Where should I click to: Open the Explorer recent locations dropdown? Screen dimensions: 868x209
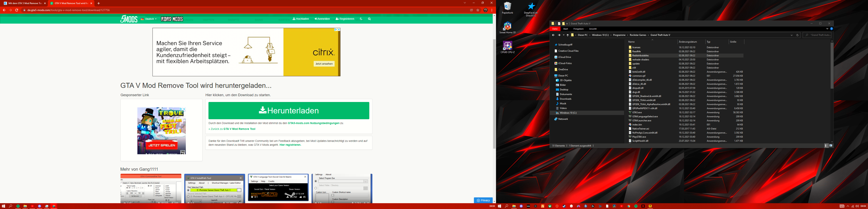pyautogui.click(x=563, y=35)
